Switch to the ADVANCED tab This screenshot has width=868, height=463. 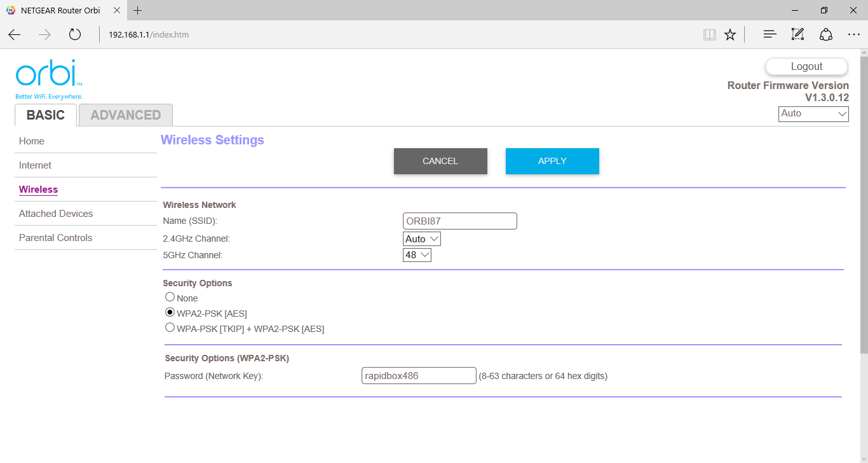(x=126, y=115)
